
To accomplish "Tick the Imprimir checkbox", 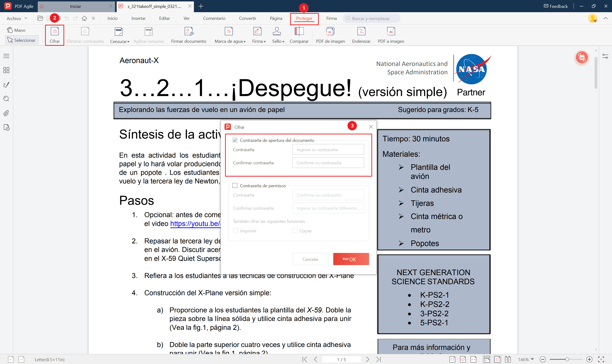I will (x=235, y=231).
